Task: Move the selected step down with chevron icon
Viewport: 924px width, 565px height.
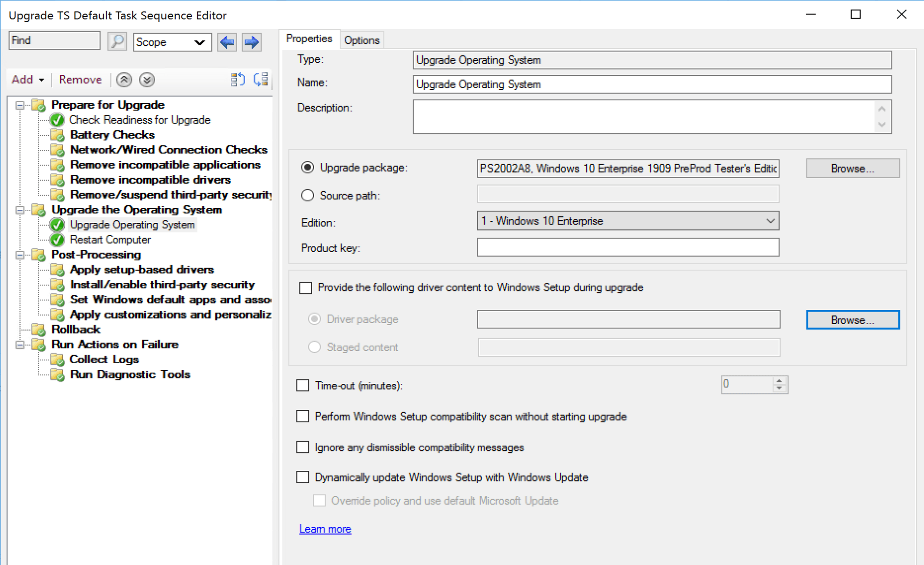Action: tap(146, 79)
